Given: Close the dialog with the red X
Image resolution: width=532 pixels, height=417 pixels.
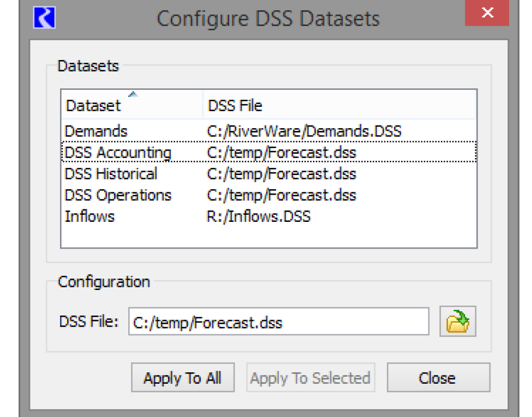Looking at the screenshot, I should (487, 13).
